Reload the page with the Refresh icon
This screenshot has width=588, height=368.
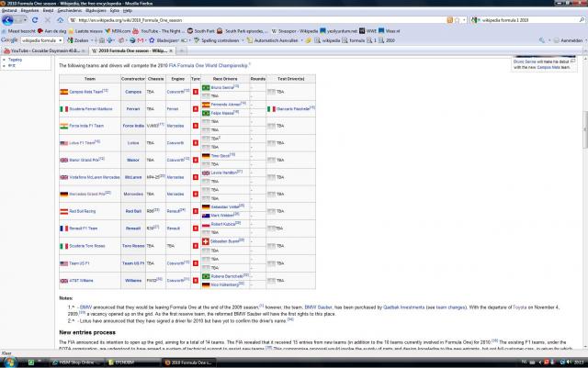35,20
